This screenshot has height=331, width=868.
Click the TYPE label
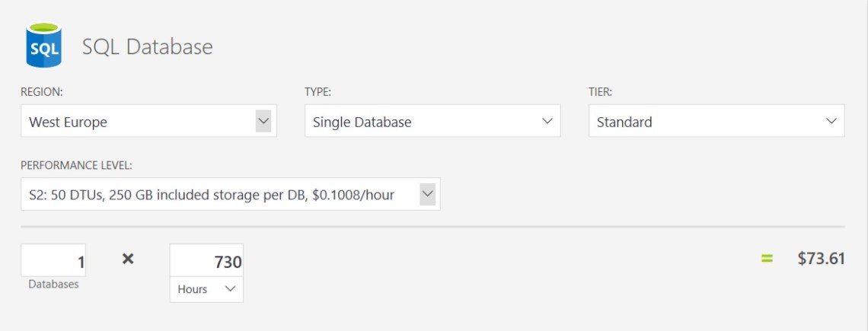318,92
